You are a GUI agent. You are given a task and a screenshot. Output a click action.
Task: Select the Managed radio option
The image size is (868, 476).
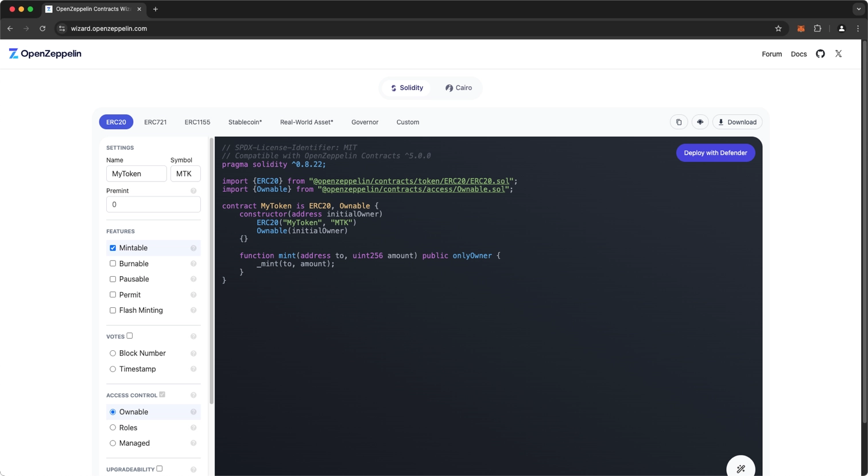point(113,443)
